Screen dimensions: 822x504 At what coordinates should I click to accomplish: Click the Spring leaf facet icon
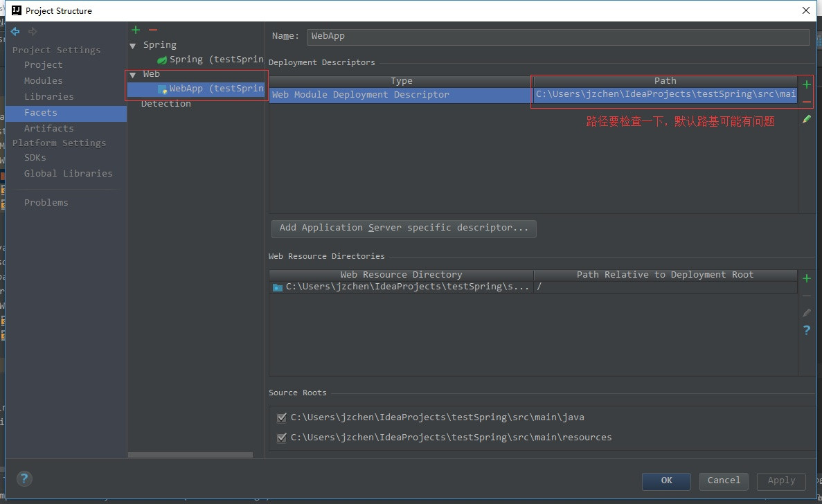point(163,60)
